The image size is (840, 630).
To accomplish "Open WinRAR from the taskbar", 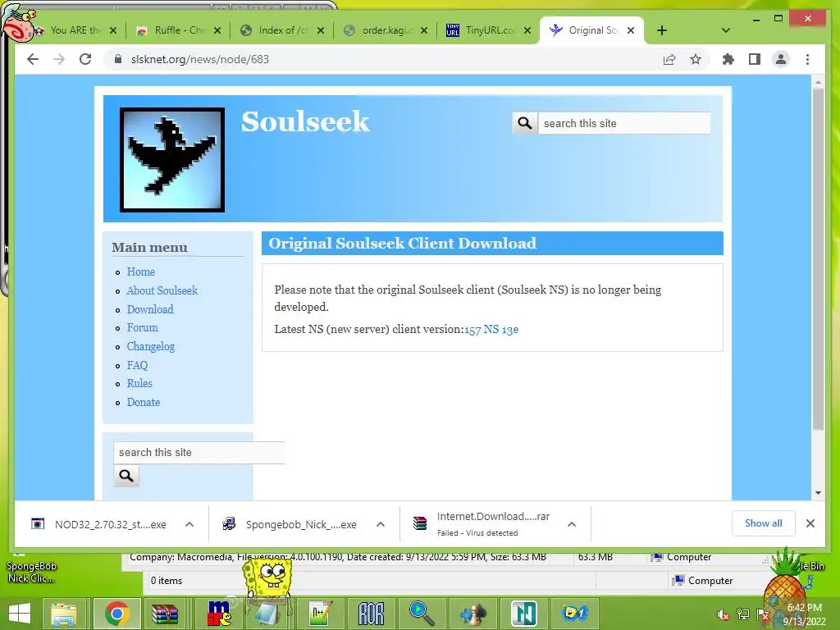I will (x=165, y=614).
